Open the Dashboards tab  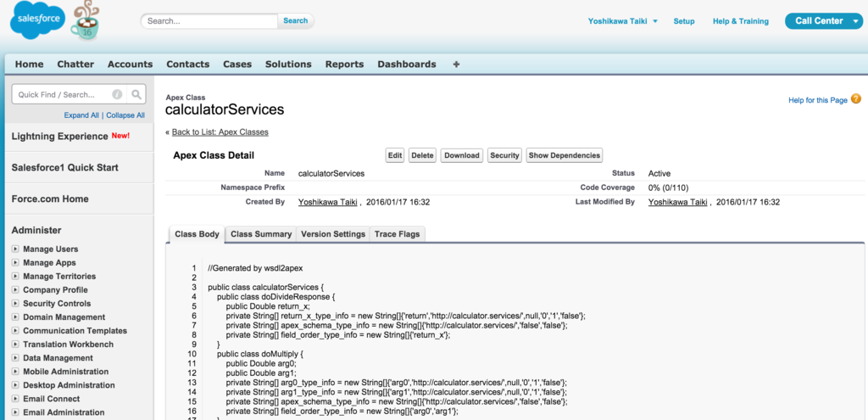click(x=407, y=64)
